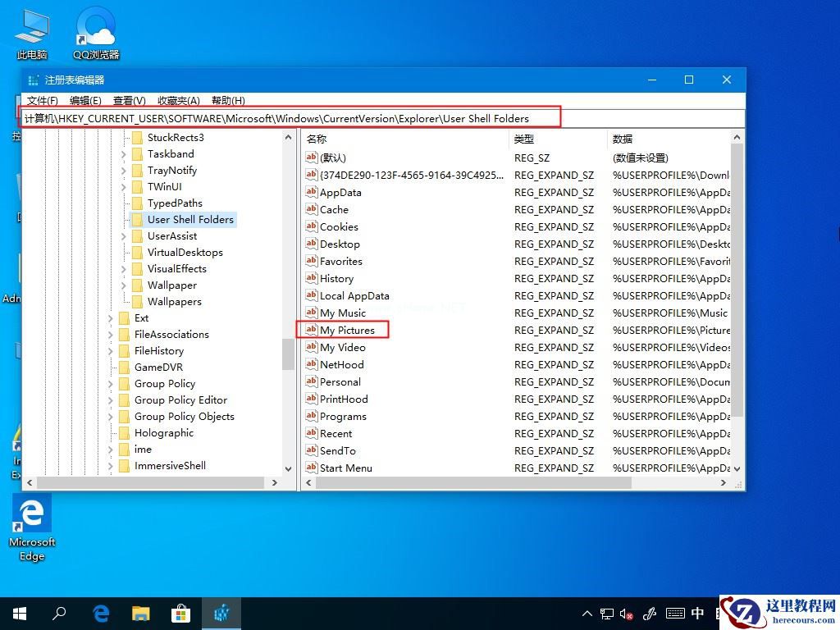Click the Registry Editor taskbar icon

(220, 613)
